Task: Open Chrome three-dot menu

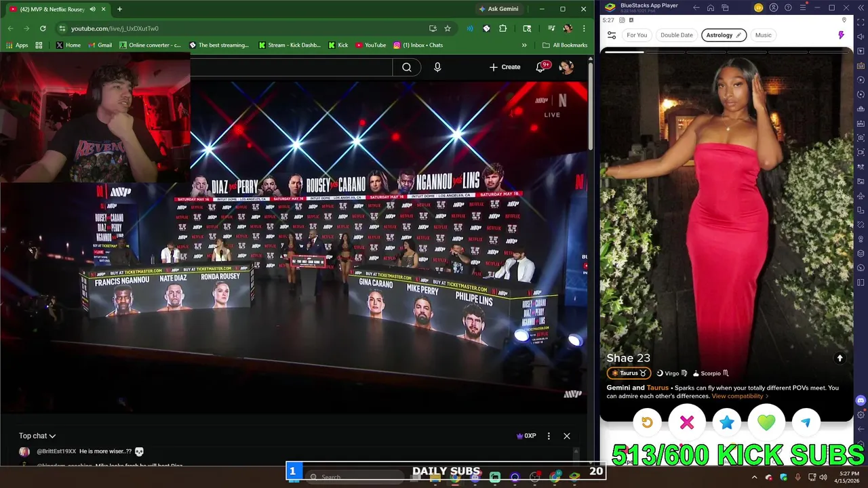Action: click(584, 28)
